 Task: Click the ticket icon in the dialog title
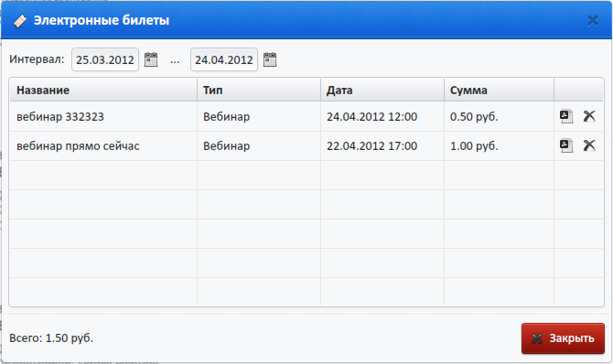20,21
